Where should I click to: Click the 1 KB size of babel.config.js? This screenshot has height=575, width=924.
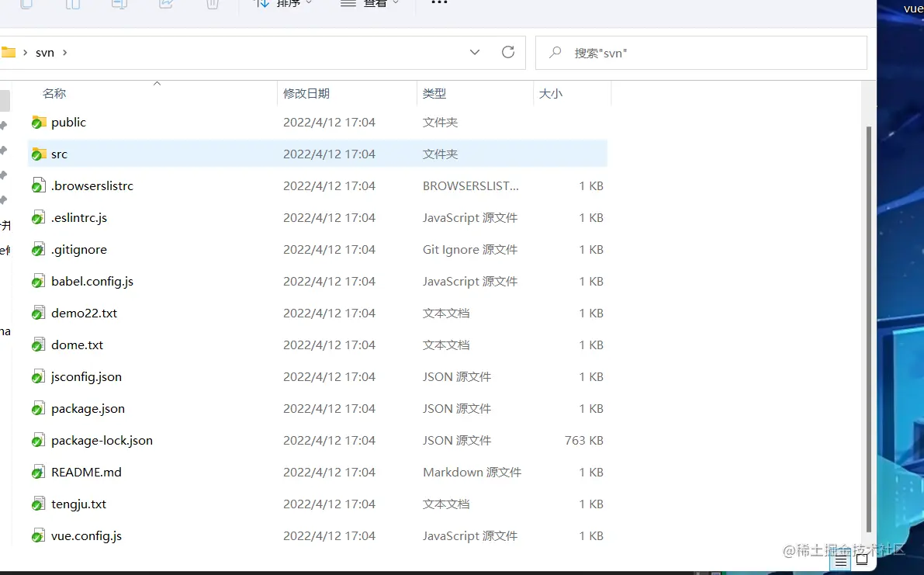pos(591,281)
